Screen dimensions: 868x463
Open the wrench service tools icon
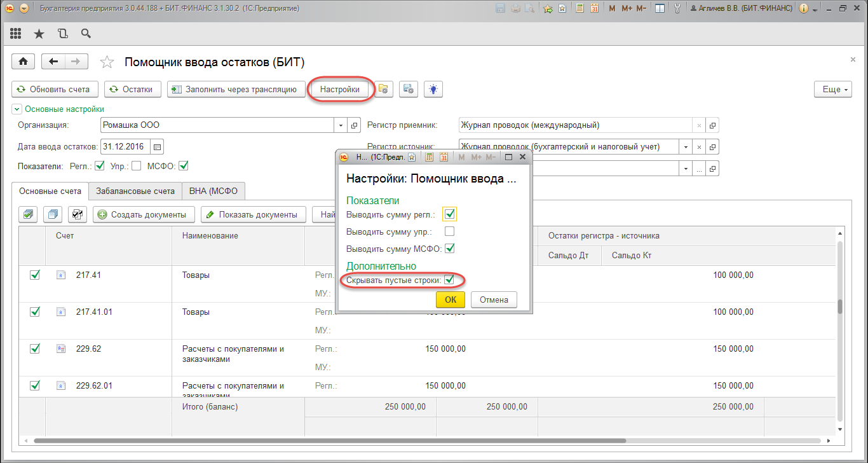pos(677,9)
